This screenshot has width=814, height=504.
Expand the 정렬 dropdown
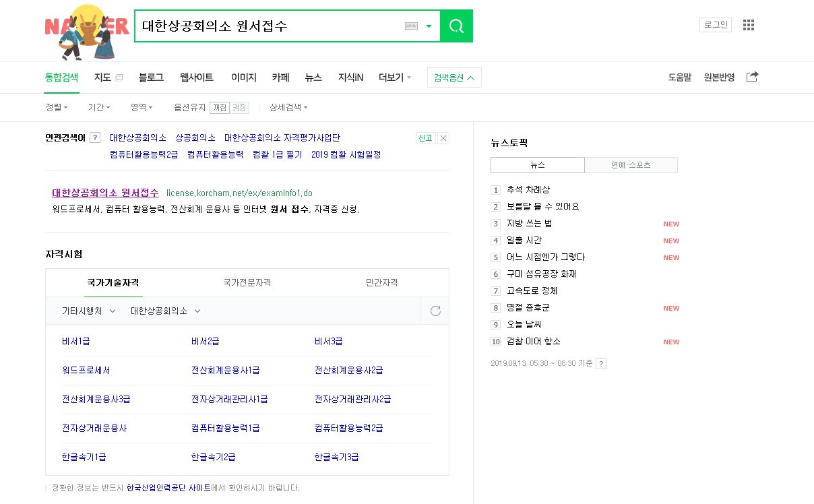[x=56, y=107]
